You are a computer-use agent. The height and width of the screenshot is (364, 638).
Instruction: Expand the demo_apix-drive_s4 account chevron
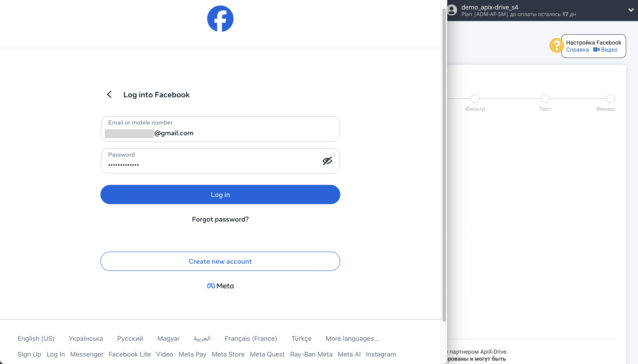(x=631, y=10)
